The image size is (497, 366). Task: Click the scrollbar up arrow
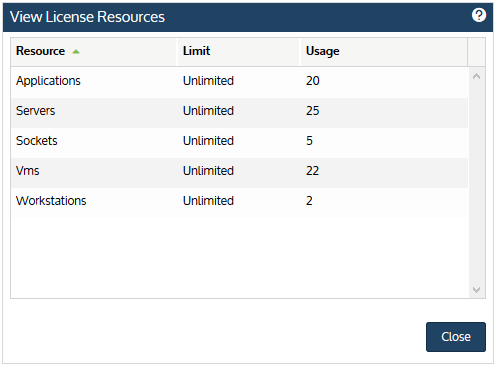[x=476, y=76]
